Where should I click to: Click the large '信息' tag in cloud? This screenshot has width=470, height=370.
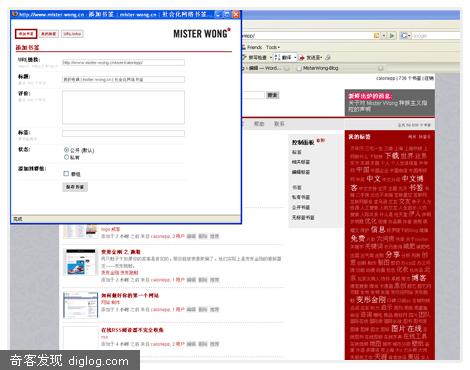tap(378, 229)
